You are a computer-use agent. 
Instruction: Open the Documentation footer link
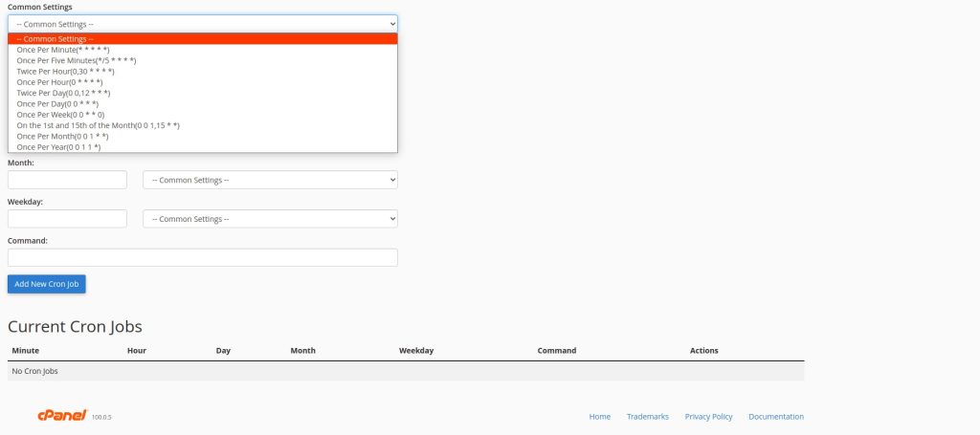pos(775,417)
